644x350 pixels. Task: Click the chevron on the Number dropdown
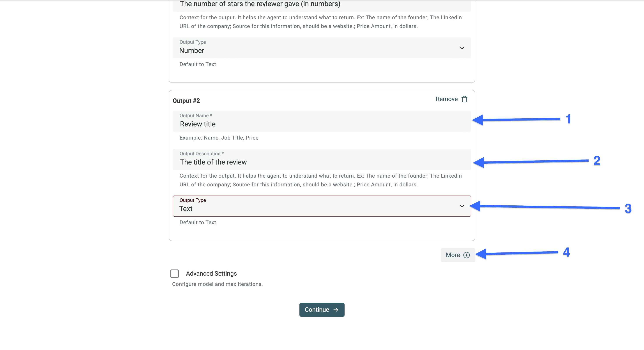pos(462,48)
